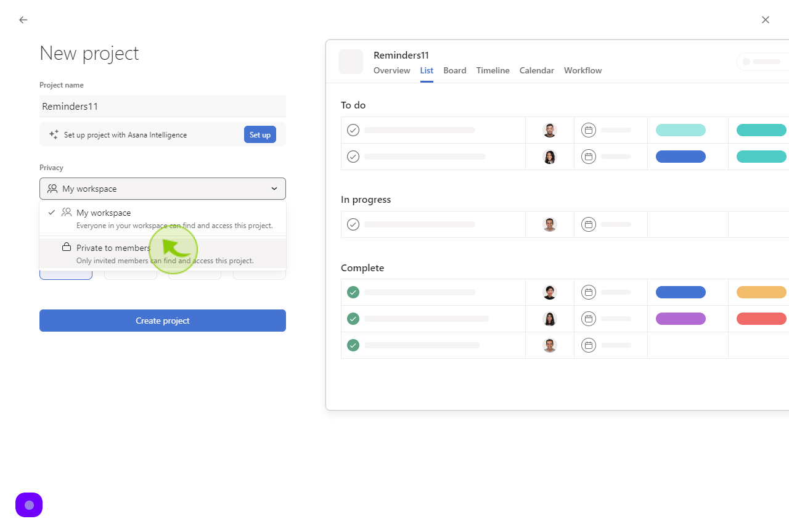
Task: Go back using the left arrow
Action: [23, 20]
